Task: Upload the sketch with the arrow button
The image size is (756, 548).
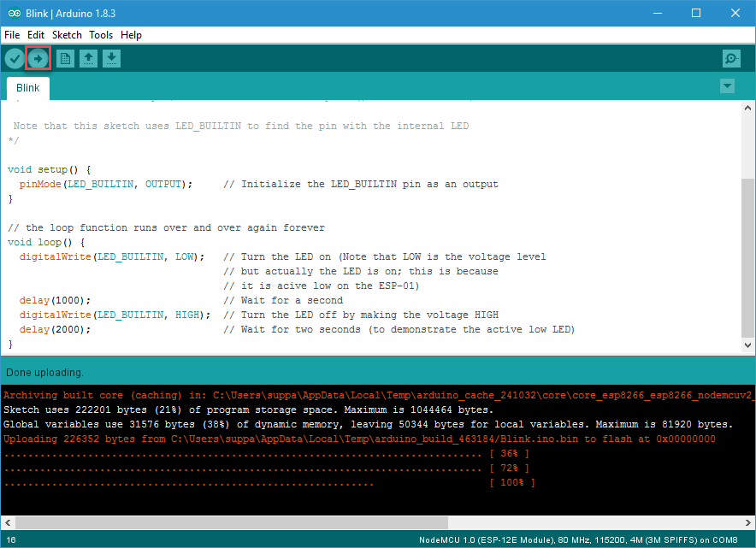Action: (38, 59)
